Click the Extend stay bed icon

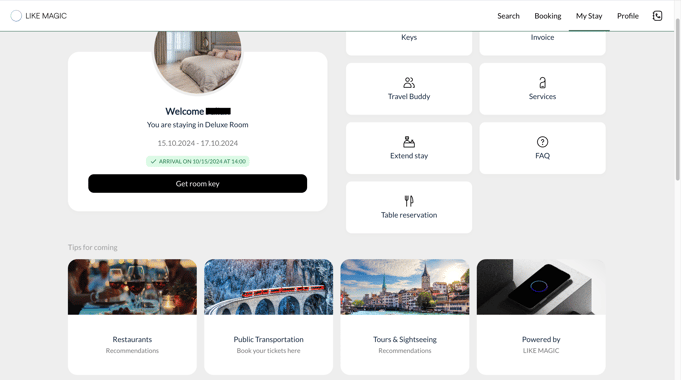coord(409,142)
